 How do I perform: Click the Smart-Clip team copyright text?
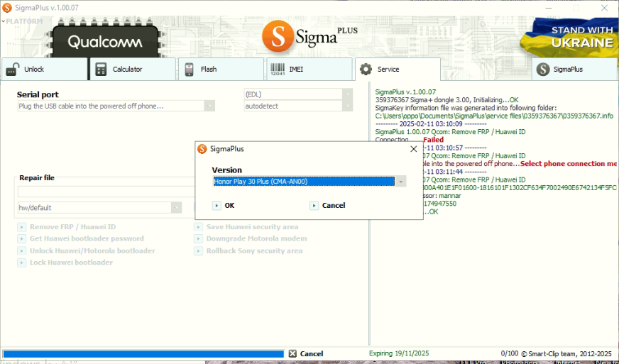point(566,354)
